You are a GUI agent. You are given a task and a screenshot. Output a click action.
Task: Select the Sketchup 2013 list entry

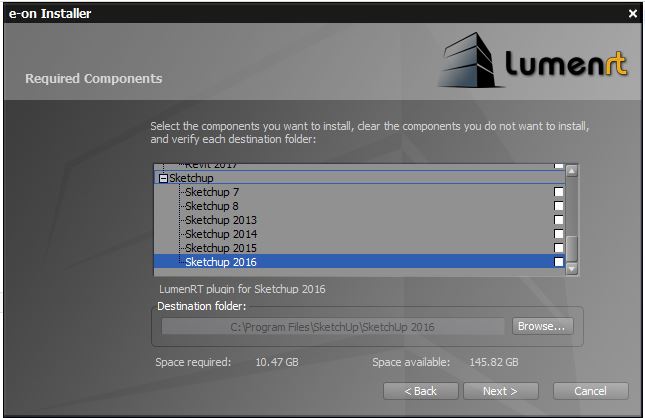(221, 220)
